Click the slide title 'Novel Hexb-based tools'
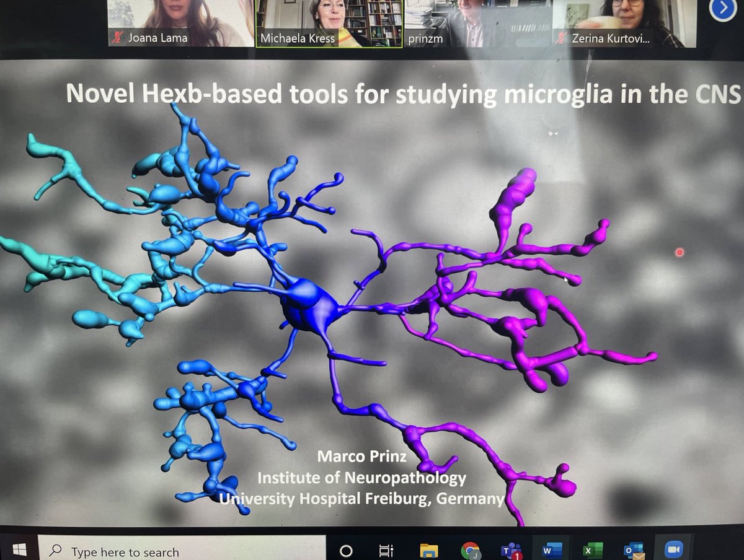Image resolution: width=744 pixels, height=560 pixels. pyautogui.click(x=403, y=93)
